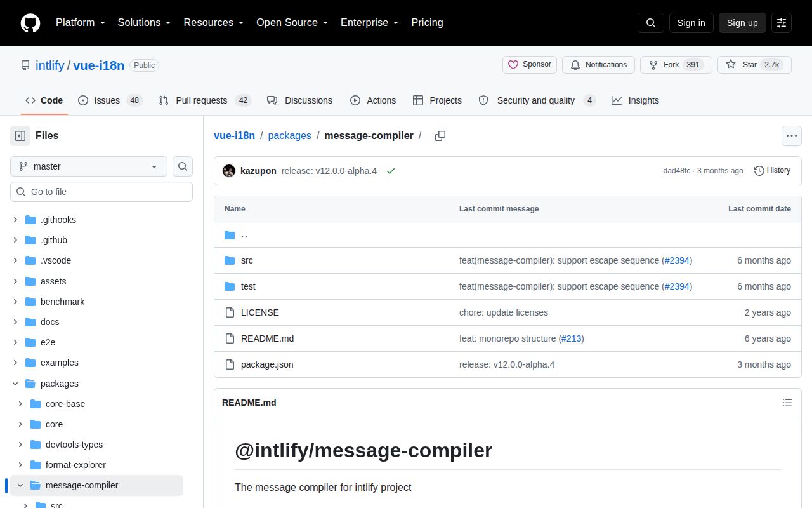
Task: Open the Insights tab
Action: coord(635,100)
